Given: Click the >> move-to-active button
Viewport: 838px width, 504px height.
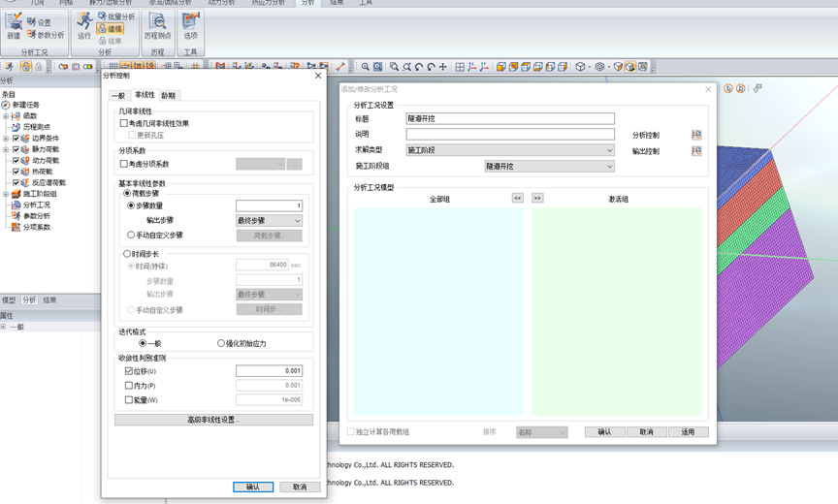Looking at the screenshot, I should pyautogui.click(x=537, y=198).
